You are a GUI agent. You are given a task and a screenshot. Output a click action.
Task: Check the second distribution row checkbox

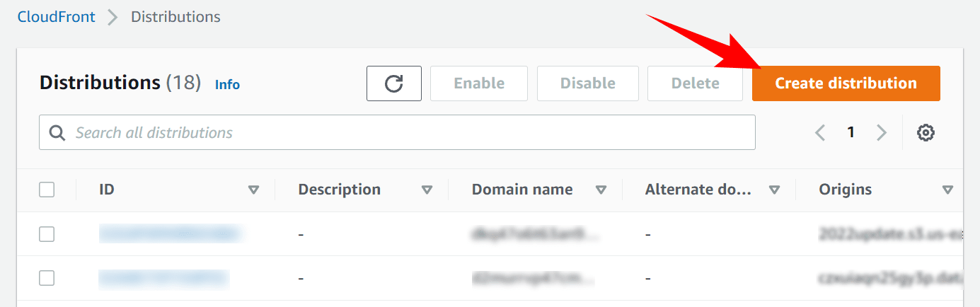pos(47,278)
